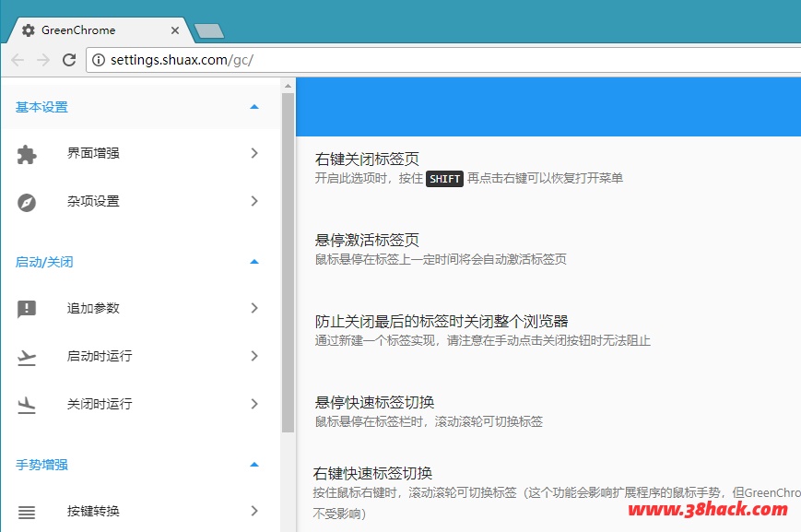
Task: Select the 追加参数 menu item
Action: pyautogui.click(x=140, y=308)
